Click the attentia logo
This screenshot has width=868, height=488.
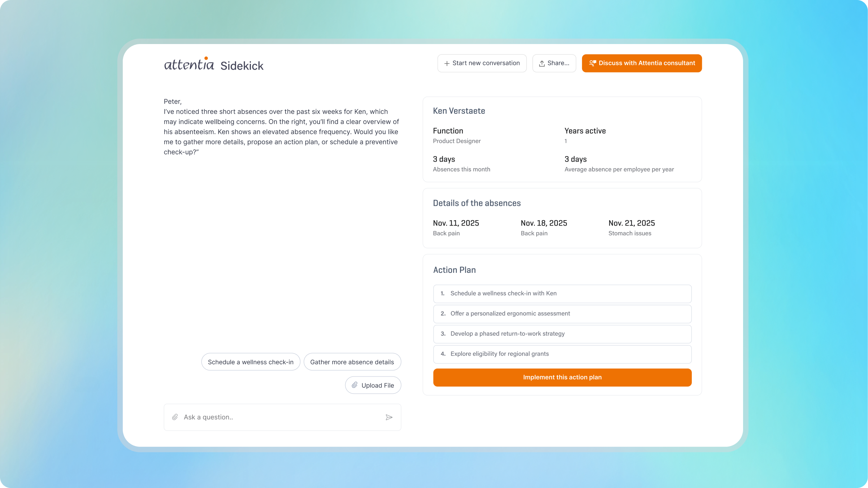coord(189,64)
